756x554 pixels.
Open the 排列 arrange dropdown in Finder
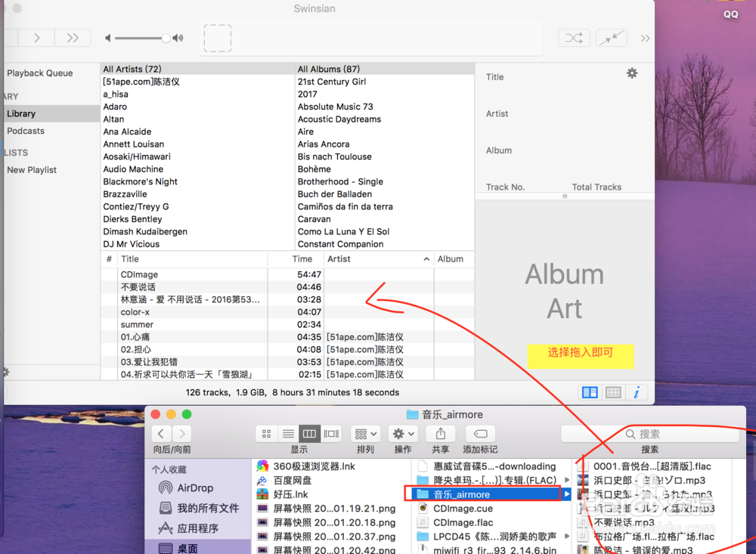click(x=365, y=433)
